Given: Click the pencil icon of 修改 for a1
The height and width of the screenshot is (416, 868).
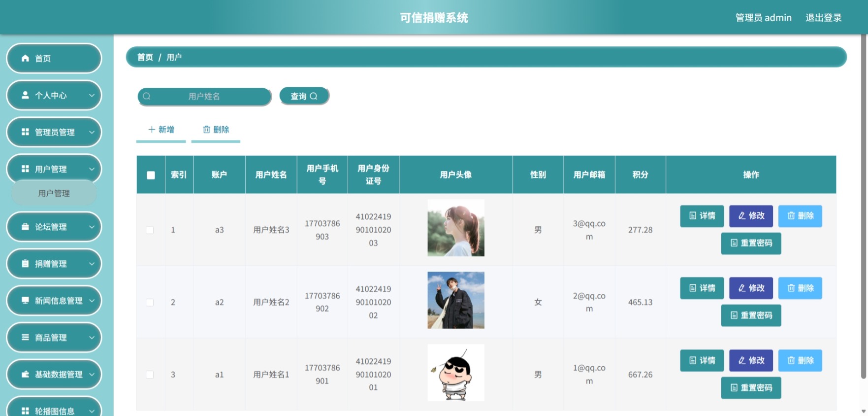Looking at the screenshot, I should tap(742, 361).
